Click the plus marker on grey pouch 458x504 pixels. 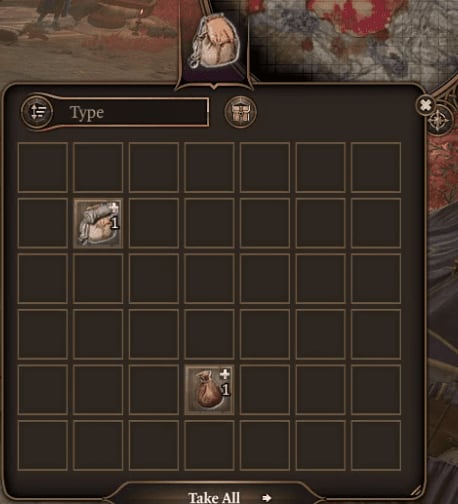[114, 207]
